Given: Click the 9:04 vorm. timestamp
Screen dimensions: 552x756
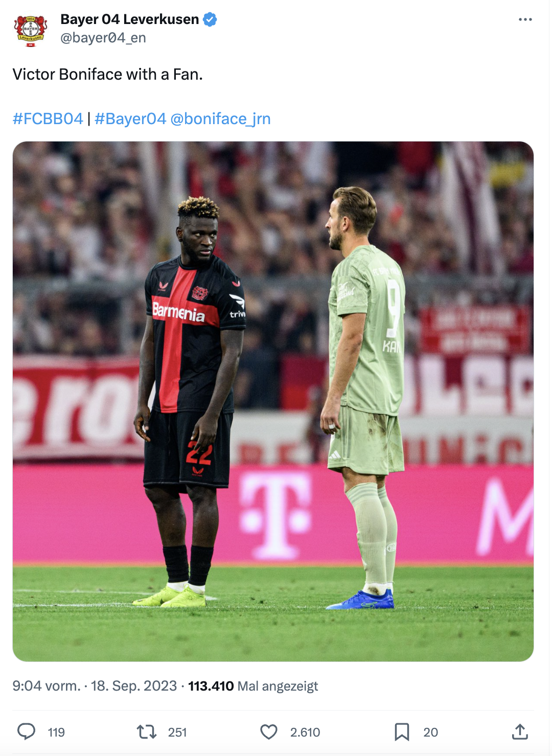Looking at the screenshot, I should (x=47, y=686).
